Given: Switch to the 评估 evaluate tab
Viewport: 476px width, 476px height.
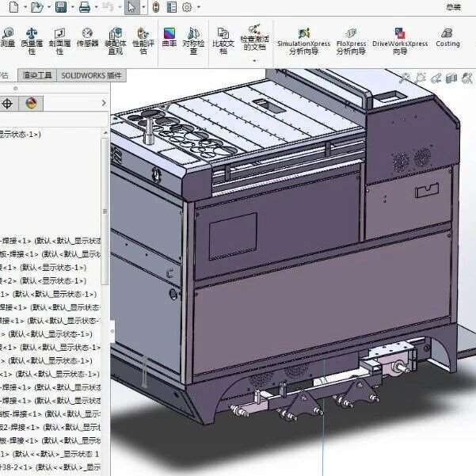Looking at the screenshot, I should (x=5, y=75).
